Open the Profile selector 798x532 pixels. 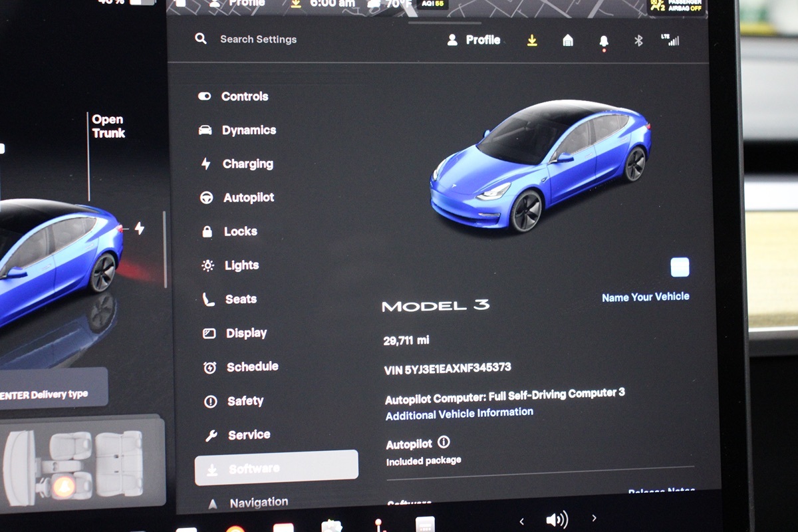474,40
